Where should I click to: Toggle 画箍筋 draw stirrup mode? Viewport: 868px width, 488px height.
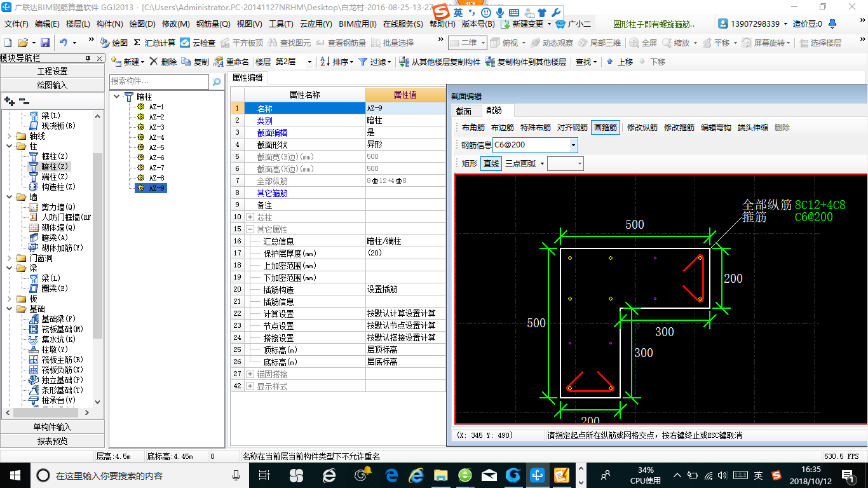(x=606, y=127)
